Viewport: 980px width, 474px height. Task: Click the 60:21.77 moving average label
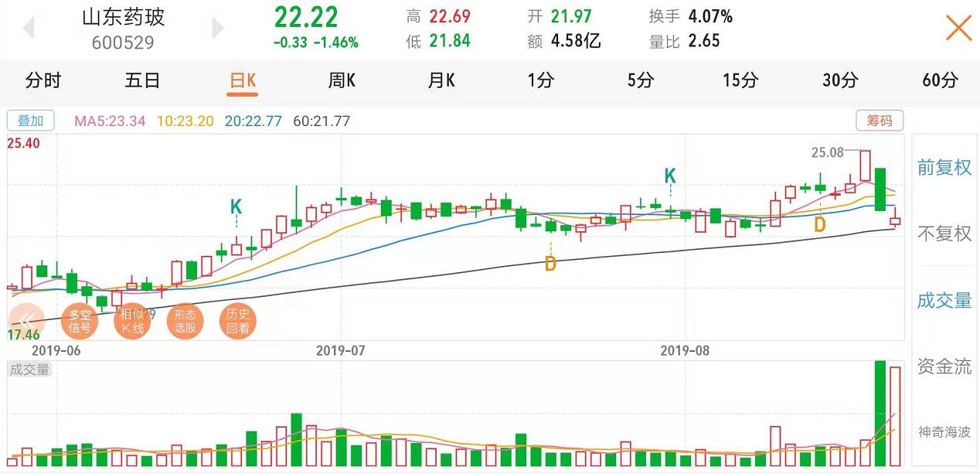coord(322,121)
